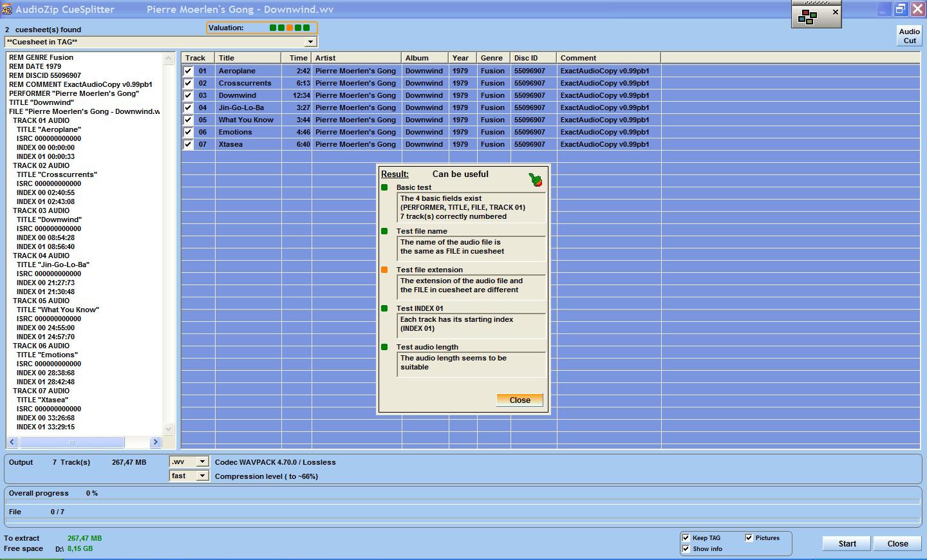The width and height of the screenshot is (927, 560).
Task: Click the cuesheet scroll down arrow
Action: coord(169,429)
